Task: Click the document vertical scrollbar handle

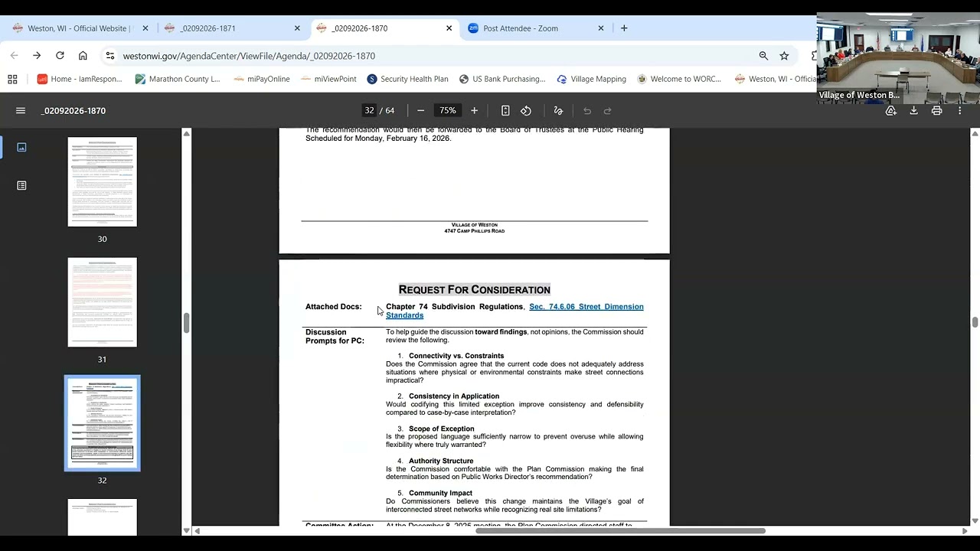Action: [x=975, y=322]
